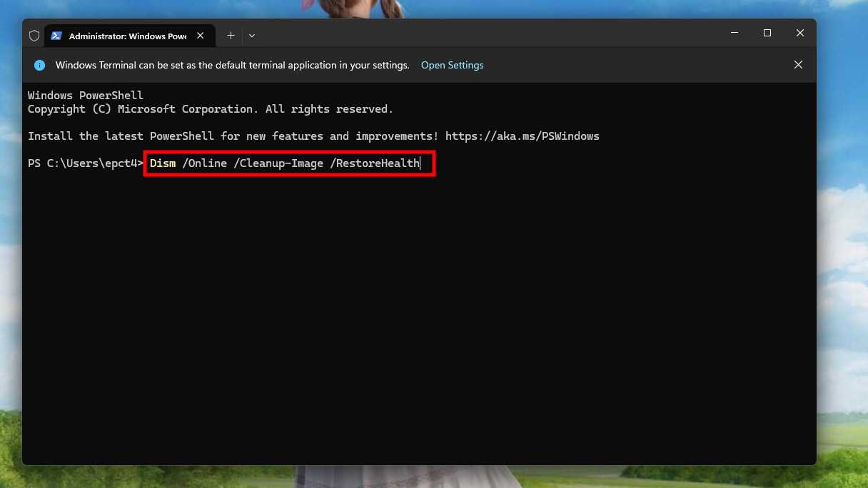The image size is (868, 488).
Task: Click the '/Online' argument text
Action: pyautogui.click(x=205, y=163)
